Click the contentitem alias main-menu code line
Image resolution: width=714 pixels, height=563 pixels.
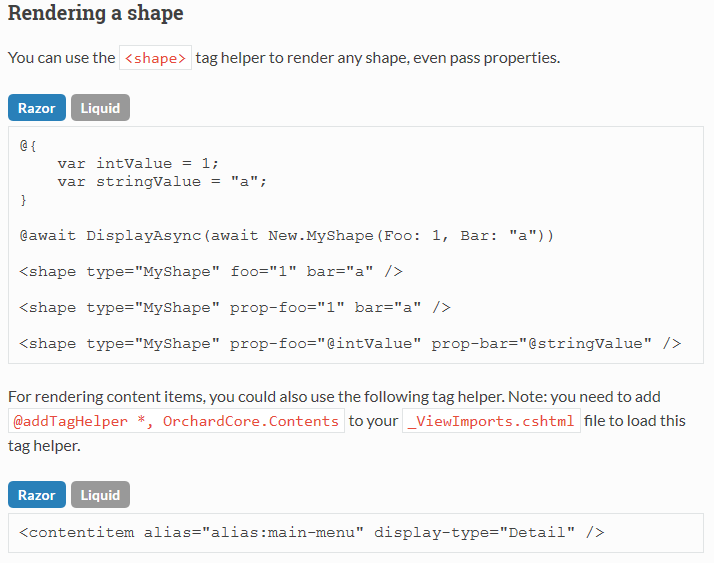[x=312, y=532]
